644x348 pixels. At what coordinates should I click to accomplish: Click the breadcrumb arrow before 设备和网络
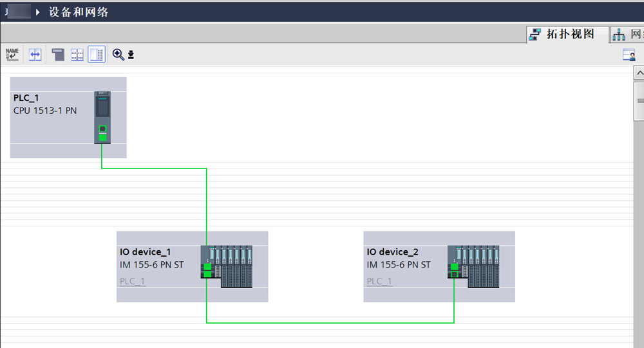coord(38,12)
